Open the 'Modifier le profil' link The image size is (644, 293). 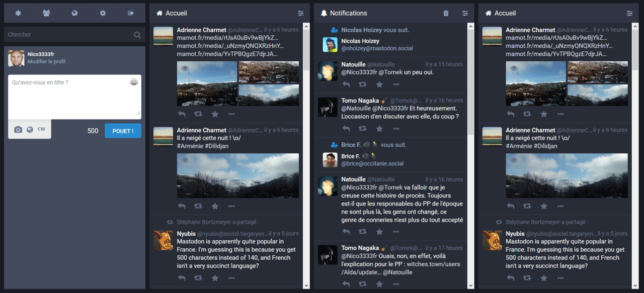point(46,61)
